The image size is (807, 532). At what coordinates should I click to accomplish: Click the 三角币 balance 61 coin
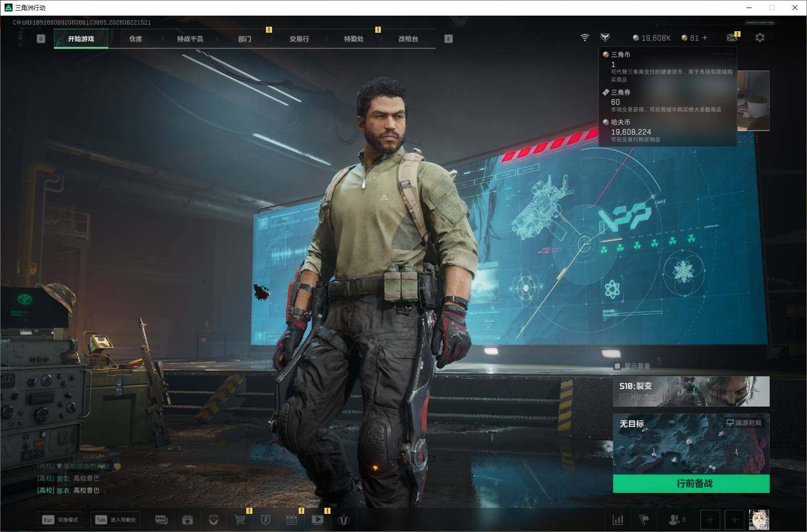coord(690,38)
